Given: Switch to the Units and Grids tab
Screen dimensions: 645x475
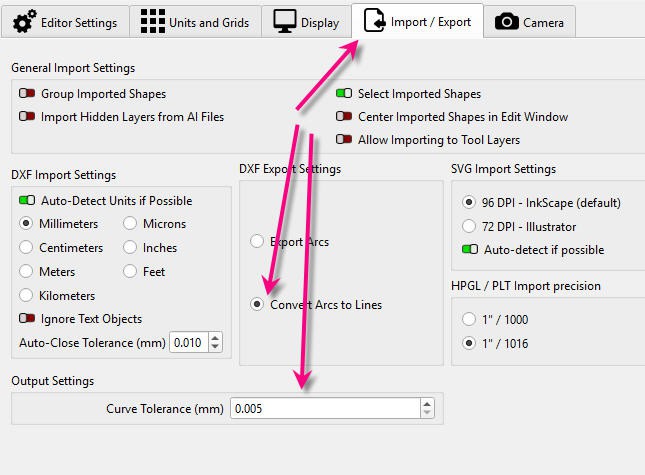Looking at the screenshot, I should pos(194,22).
